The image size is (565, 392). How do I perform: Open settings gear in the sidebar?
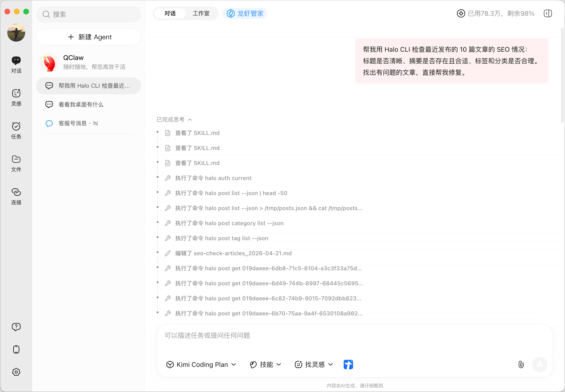click(16, 372)
